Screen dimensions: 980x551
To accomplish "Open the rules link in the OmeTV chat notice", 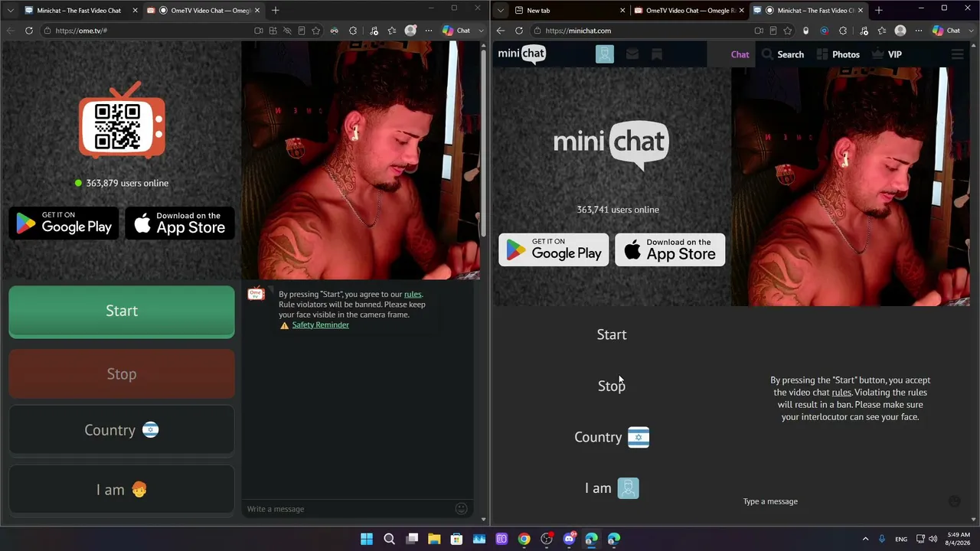I will click(x=413, y=294).
